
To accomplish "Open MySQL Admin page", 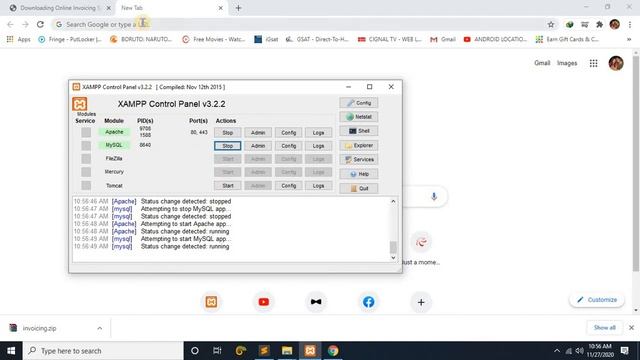I will 258,146.
